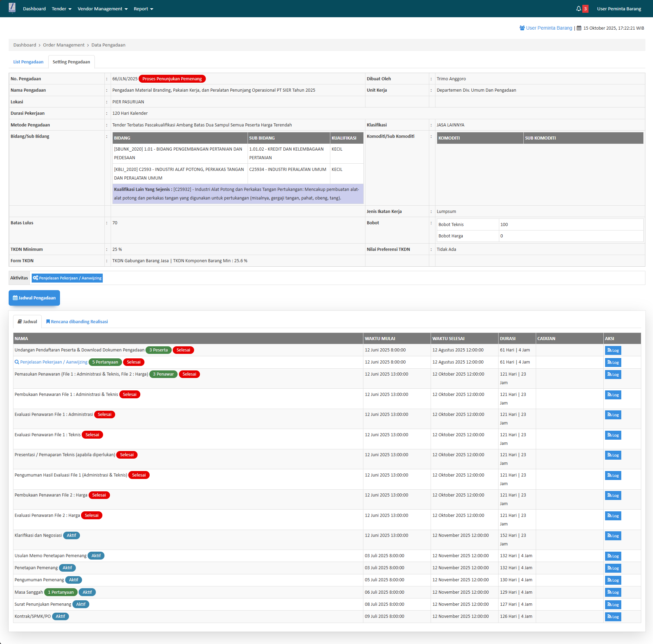This screenshot has width=653, height=644.
Task: Click Log for Evaluasi Penawaran File 2 Harga
Action: (613, 516)
